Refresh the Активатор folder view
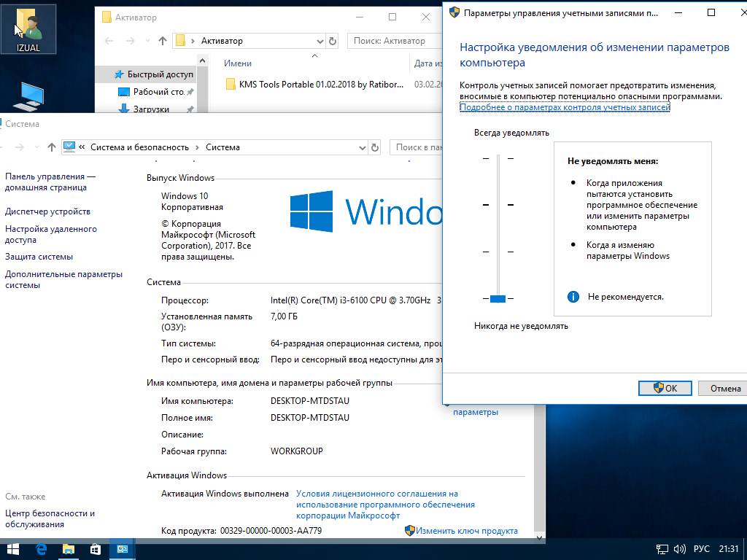 point(333,41)
